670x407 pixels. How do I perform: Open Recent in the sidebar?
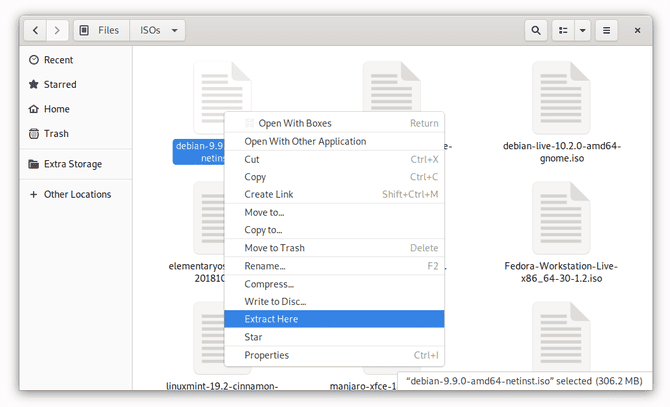(76, 60)
